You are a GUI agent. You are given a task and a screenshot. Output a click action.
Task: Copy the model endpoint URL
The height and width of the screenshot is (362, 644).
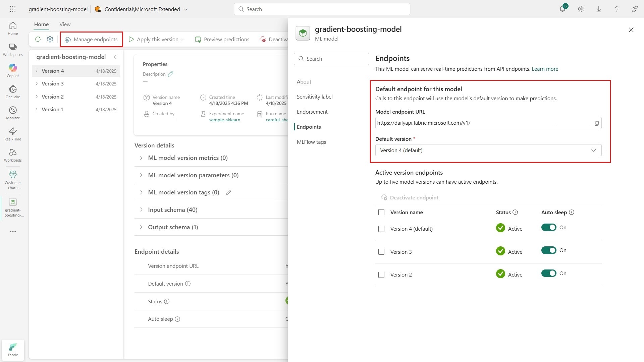(x=596, y=123)
